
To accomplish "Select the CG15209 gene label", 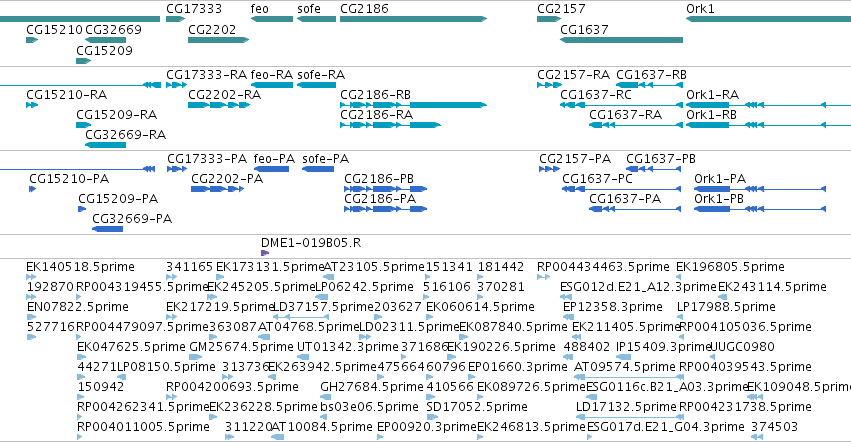I will coord(104,50).
